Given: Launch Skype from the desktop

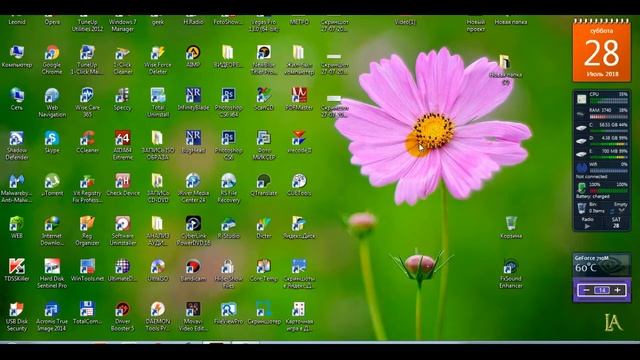Looking at the screenshot, I should coord(52,142).
